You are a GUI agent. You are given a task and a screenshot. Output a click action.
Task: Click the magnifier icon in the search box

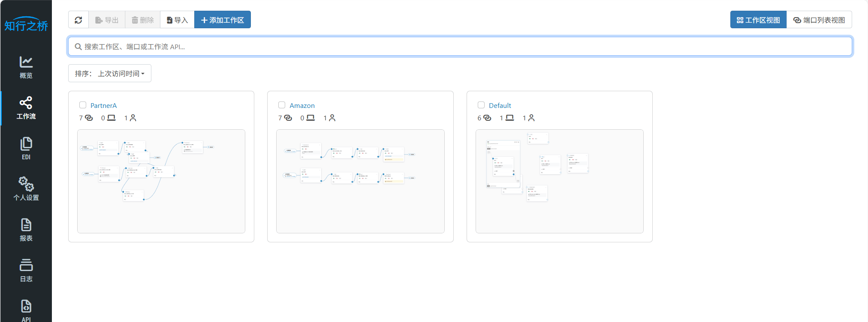coord(78,47)
